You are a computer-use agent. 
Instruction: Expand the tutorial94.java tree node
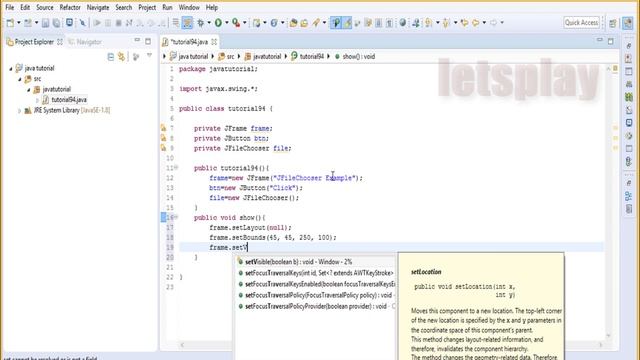pyautogui.click(x=38, y=100)
